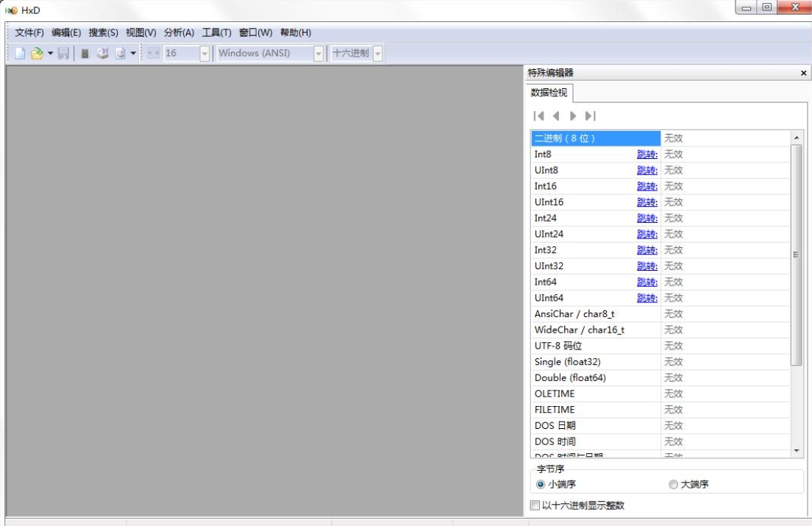The width and height of the screenshot is (812, 526).
Task: Expand the disk image dropdown arrow
Action: 133,53
